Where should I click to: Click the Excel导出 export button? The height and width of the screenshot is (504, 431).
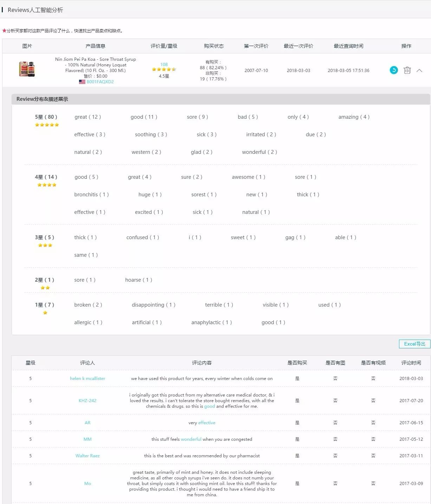[414, 344]
